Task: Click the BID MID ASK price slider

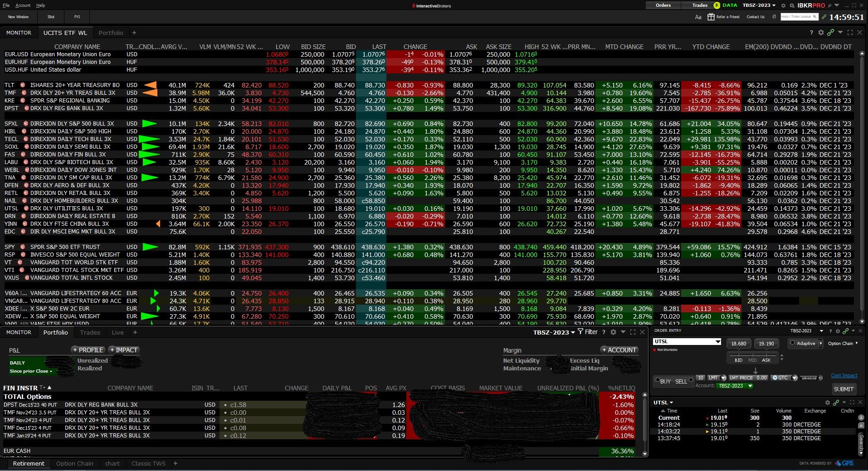Action: [x=752, y=357]
